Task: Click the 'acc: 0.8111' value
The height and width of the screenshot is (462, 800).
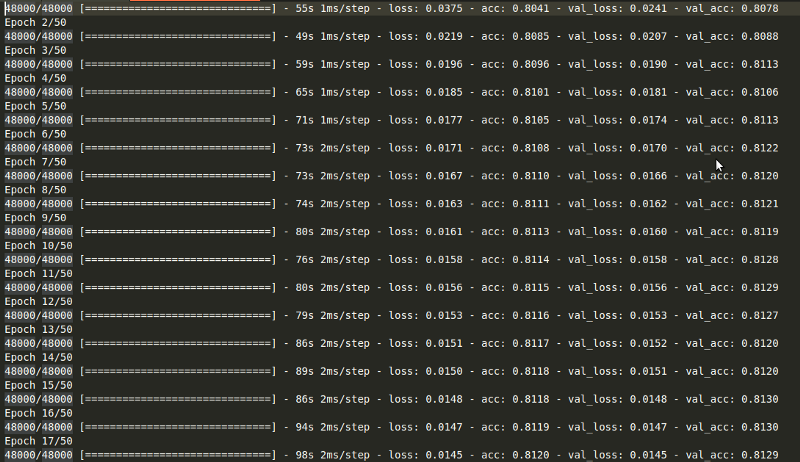Action: (515, 203)
